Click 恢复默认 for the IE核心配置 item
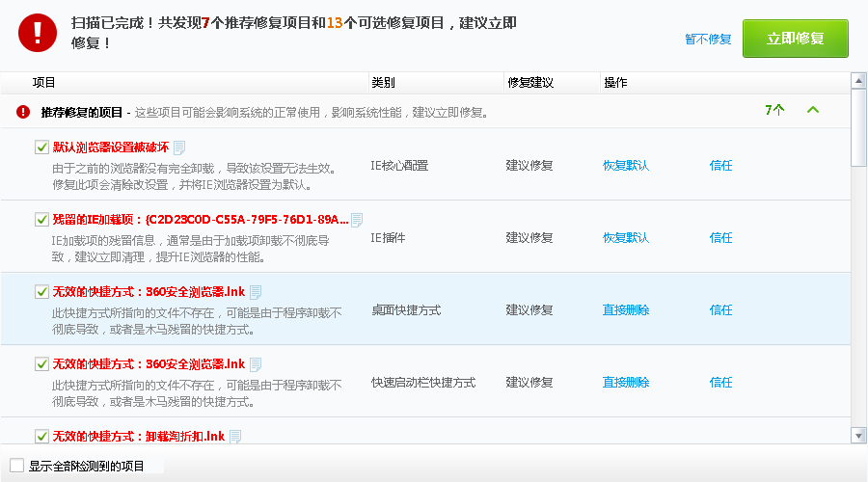Screen dimensions: 868x482 coord(626,166)
